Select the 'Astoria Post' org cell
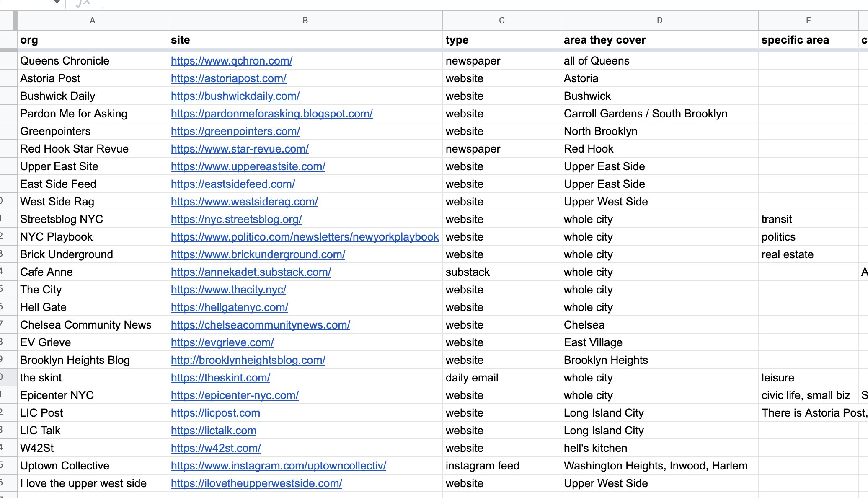This screenshot has height=498, width=868. pyautogui.click(x=93, y=78)
